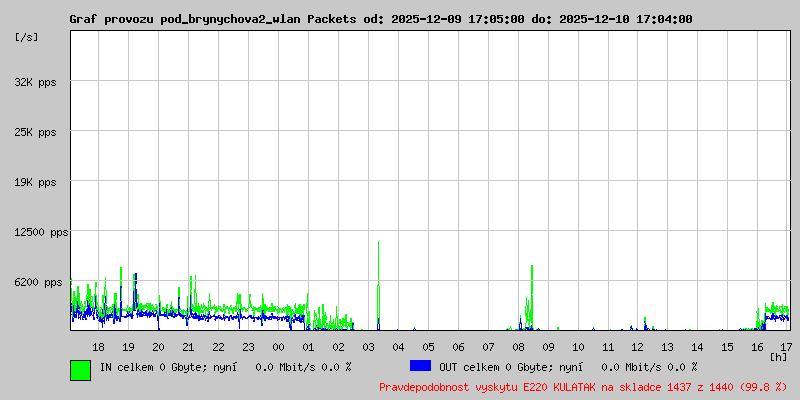Click the tall green spike after hour 03
Viewport: 800px width, 400px height.
pyautogui.click(x=378, y=286)
